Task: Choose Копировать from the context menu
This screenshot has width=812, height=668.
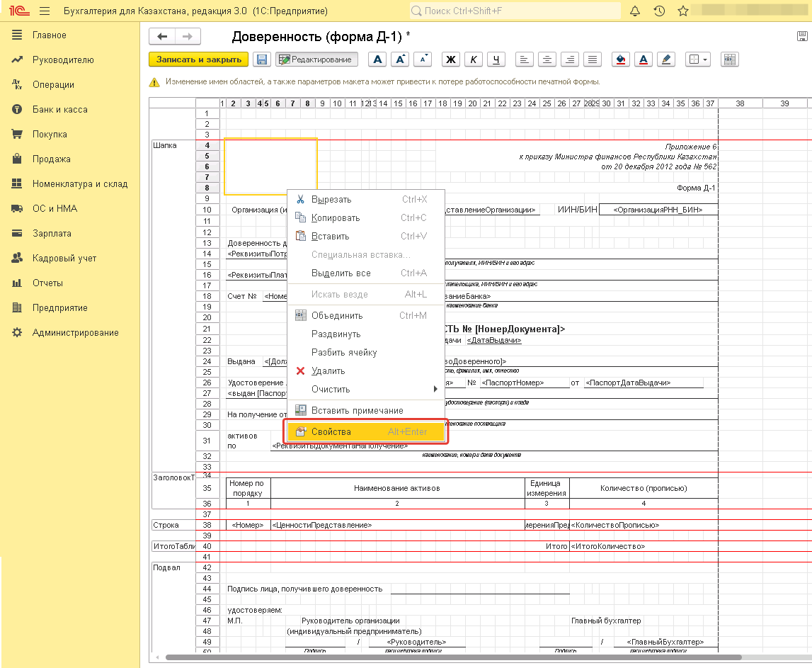Action: coord(365,217)
